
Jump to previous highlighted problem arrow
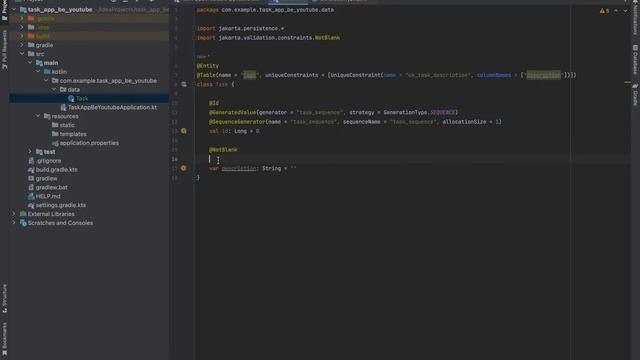tap(616, 11)
